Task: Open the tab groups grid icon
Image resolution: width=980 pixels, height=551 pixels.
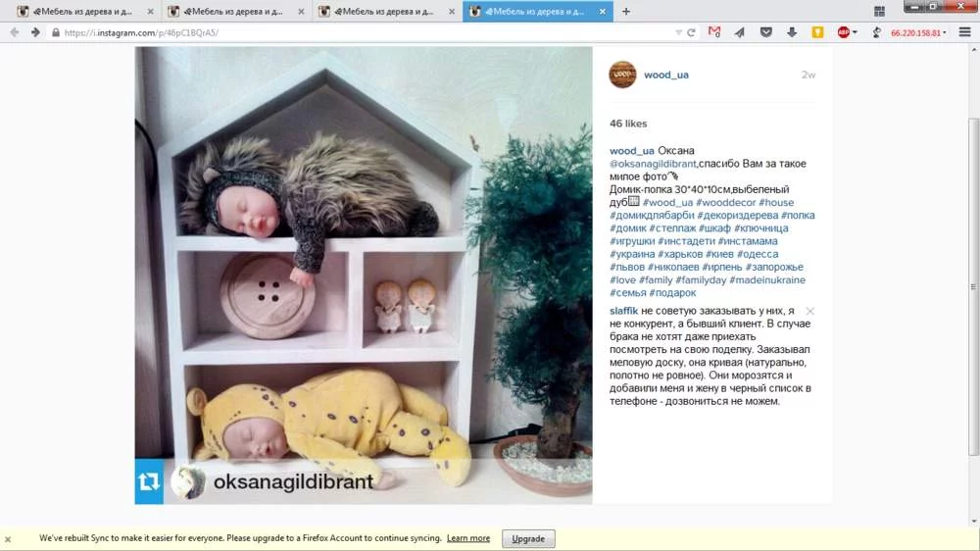Action: pos(879,11)
